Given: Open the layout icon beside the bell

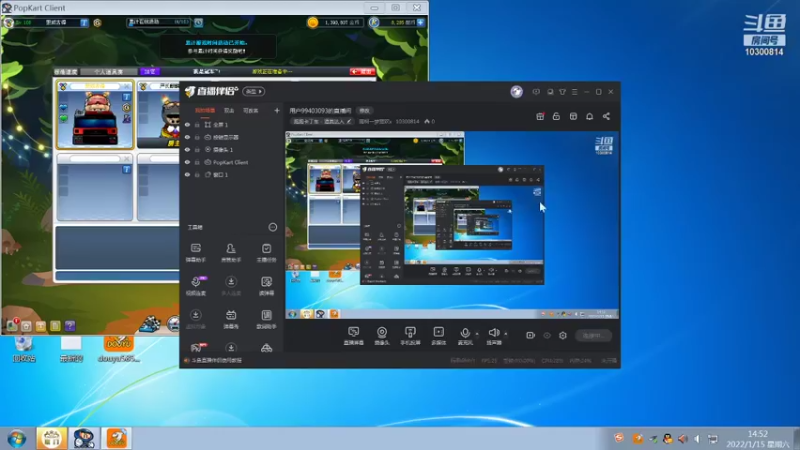Looking at the screenshot, I should pyautogui.click(x=573, y=116).
